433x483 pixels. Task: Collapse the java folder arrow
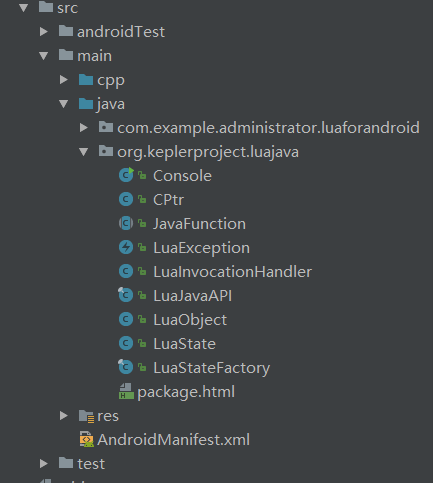click(63, 104)
